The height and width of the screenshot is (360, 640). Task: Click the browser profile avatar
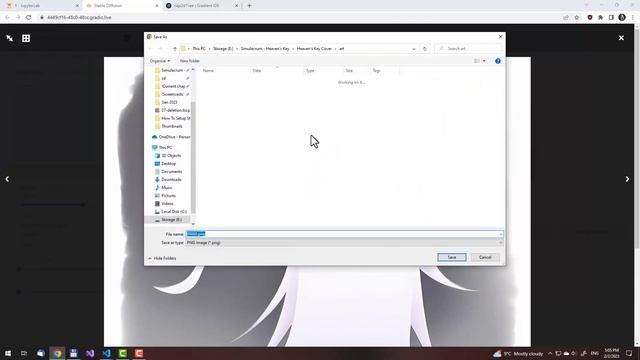click(622, 18)
